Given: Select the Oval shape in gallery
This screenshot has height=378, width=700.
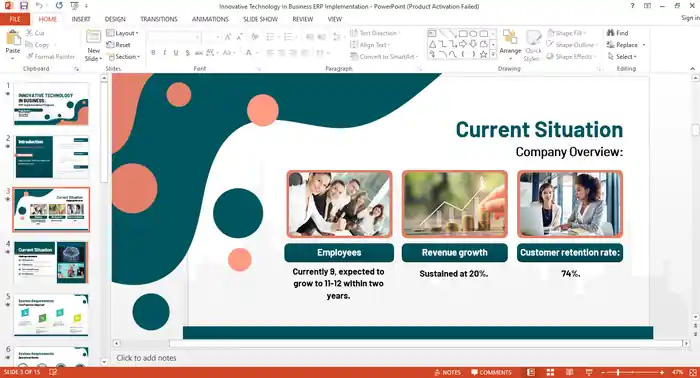Looking at the screenshot, I should tap(473, 33).
